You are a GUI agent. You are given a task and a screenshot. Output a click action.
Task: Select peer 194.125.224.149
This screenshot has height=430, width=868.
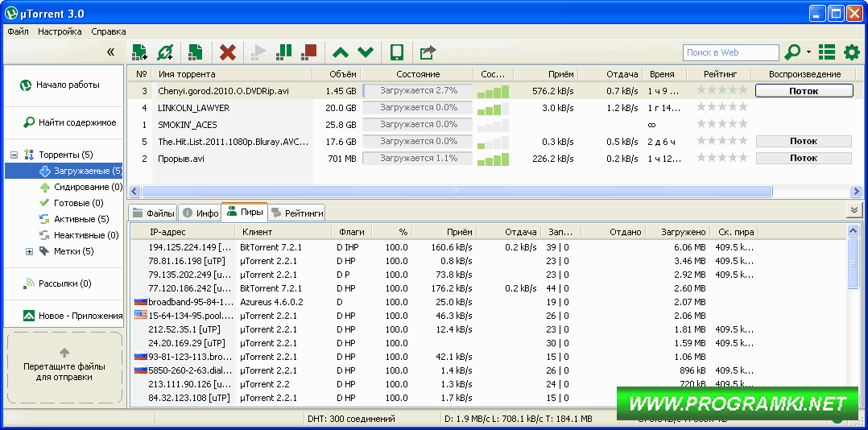(x=489, y=247)
